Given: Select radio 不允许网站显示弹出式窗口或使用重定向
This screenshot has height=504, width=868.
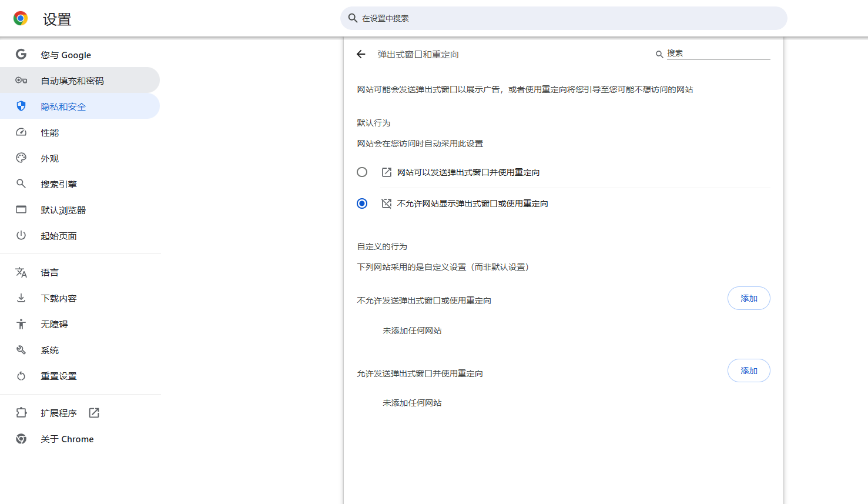Looking at the screenshot, I should point(362,203).
